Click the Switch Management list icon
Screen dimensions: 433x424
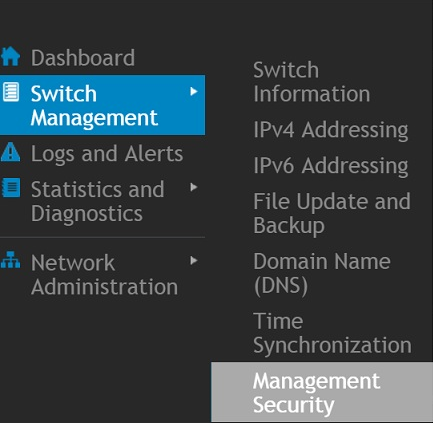click(11, 92)
